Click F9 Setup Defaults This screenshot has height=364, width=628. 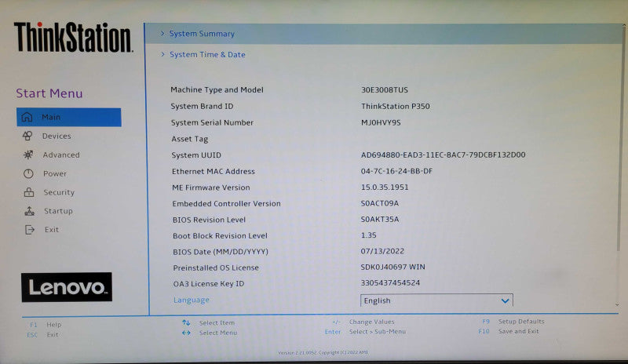pos(513,321)
